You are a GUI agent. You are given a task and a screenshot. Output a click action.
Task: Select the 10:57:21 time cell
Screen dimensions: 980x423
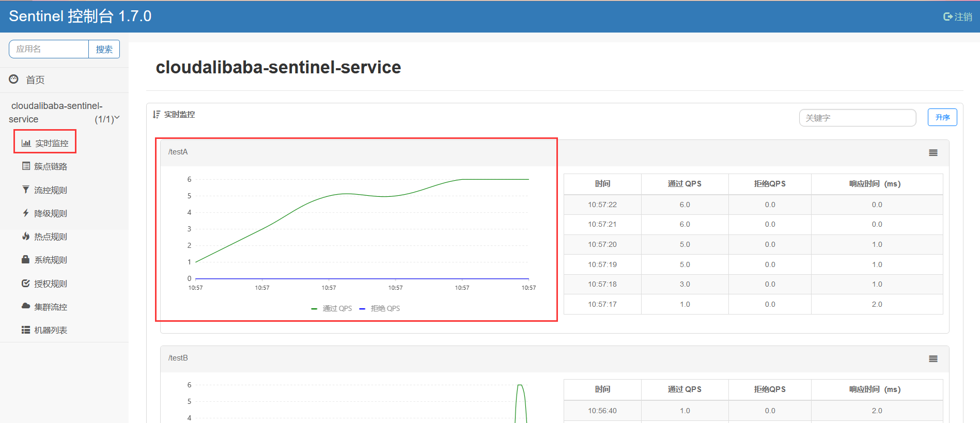pyautogui.click(x=602, y=224)
